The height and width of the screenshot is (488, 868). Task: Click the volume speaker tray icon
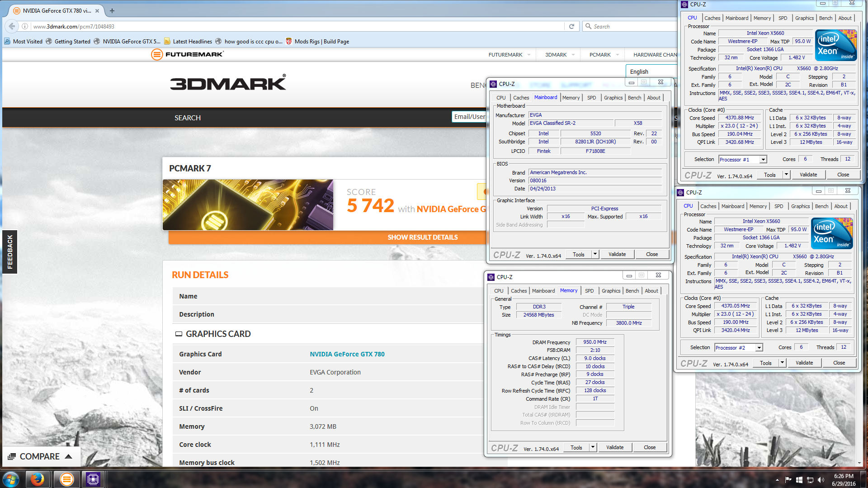pyautogui.click(x=821, y=479)
